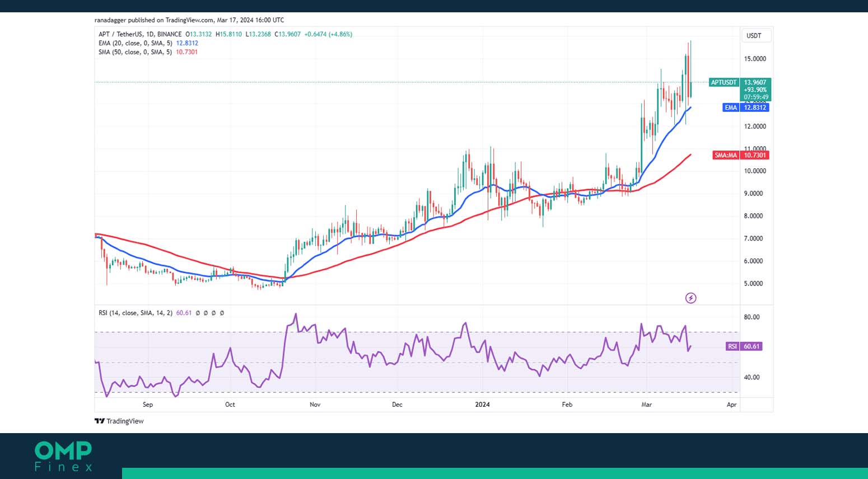The height and width of the screenshot is (479, 868).
Task: Click the red SMA:MA scale label
Action: pyautogui.click(x=726, y=155)
